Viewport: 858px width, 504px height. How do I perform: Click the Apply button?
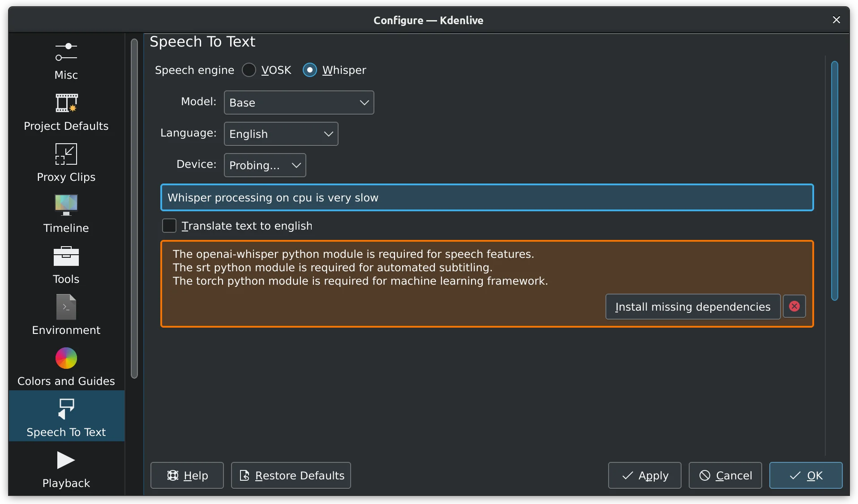tap(645, 475)
